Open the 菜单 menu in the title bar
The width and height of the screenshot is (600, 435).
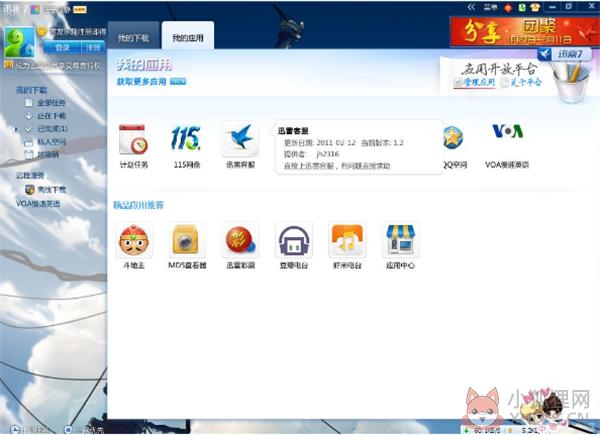coord(490,7)
